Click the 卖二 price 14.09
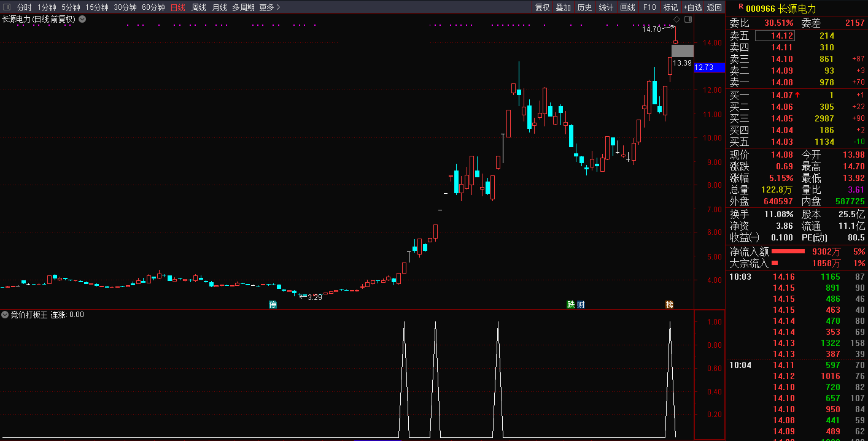Image resolution: width=868 pixels, height=441 pixels. pyautogui.click(x=782, y=71)
